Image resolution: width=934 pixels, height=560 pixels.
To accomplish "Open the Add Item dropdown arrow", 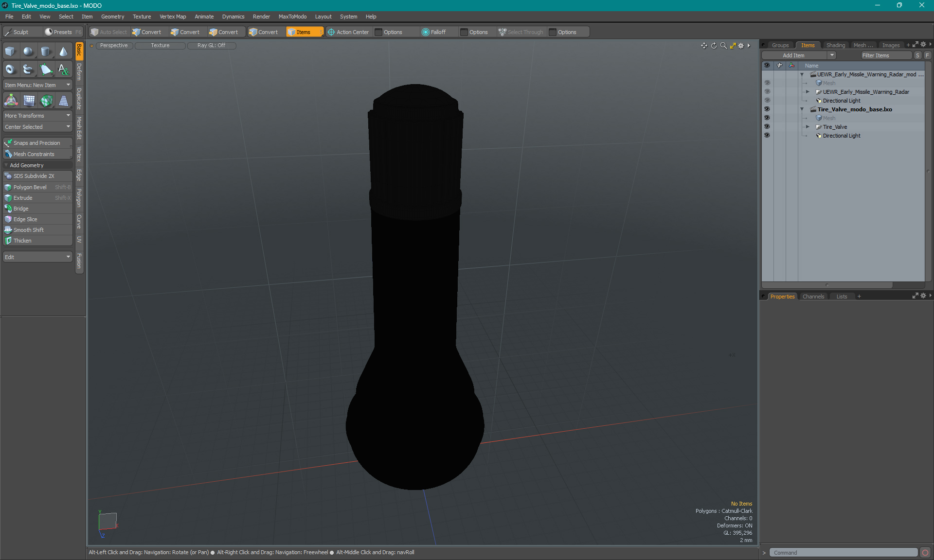I will 832,55.
